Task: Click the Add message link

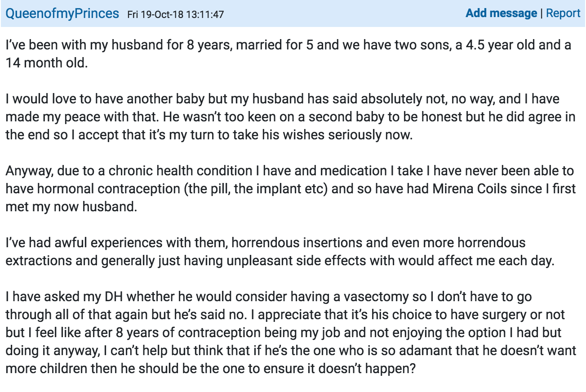Action: pos(501,13)
